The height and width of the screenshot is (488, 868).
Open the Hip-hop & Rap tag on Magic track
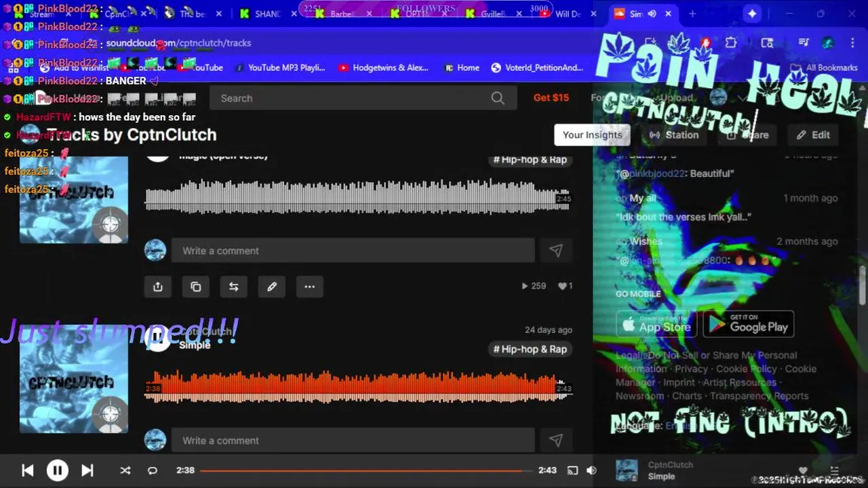coord(530,159)
